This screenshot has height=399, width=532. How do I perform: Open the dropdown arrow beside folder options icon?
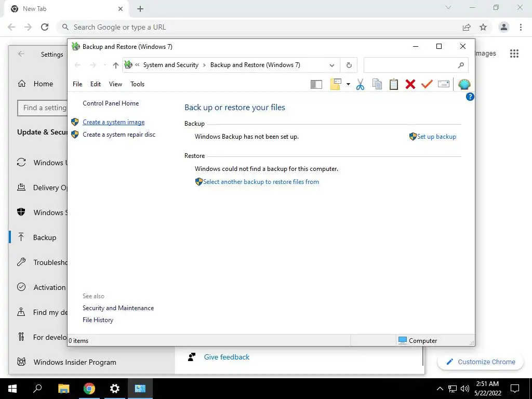[348, 84]
